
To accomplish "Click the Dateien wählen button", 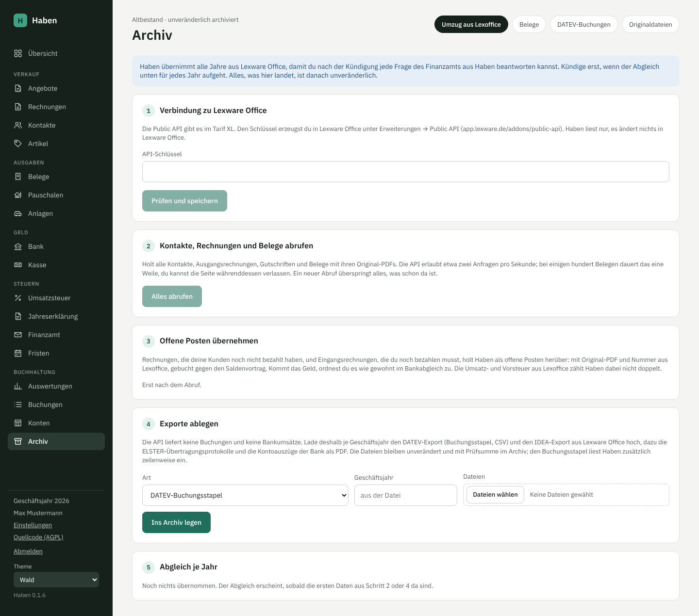I will tap(495, 495).
